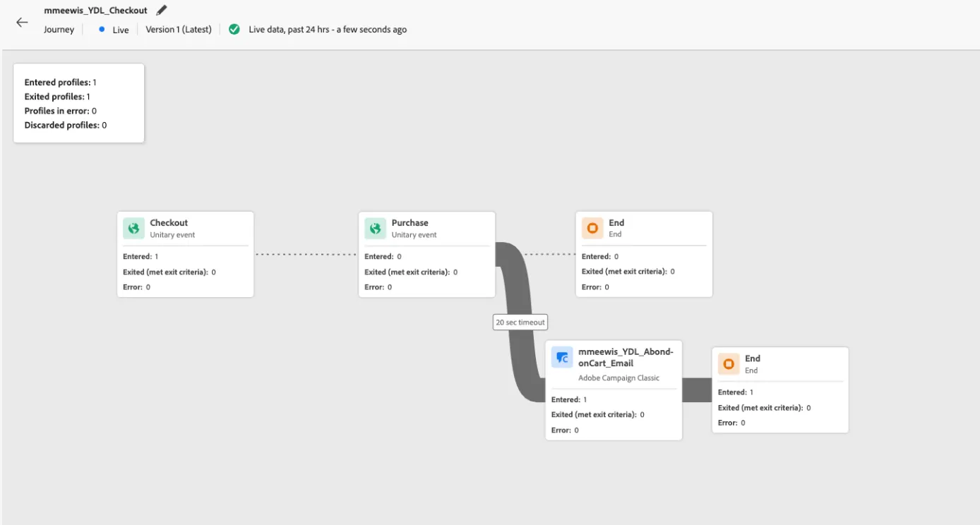Click the Purchase event globe icon
This screenshot has height=525, width=980.
(376, 229)
